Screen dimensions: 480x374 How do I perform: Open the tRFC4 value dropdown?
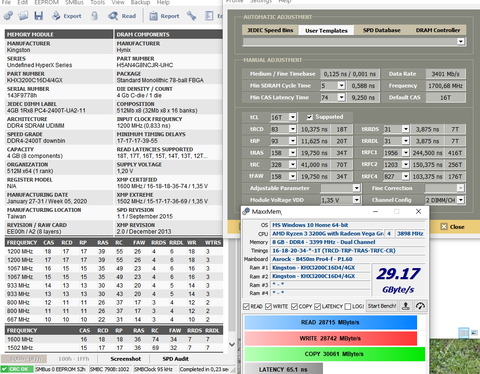click(405, 176)
